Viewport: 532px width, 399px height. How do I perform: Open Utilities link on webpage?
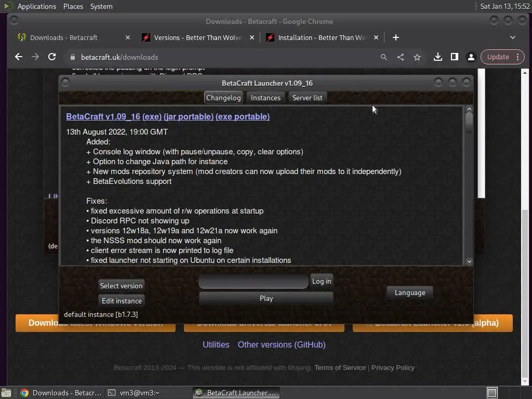coord(216,345)
